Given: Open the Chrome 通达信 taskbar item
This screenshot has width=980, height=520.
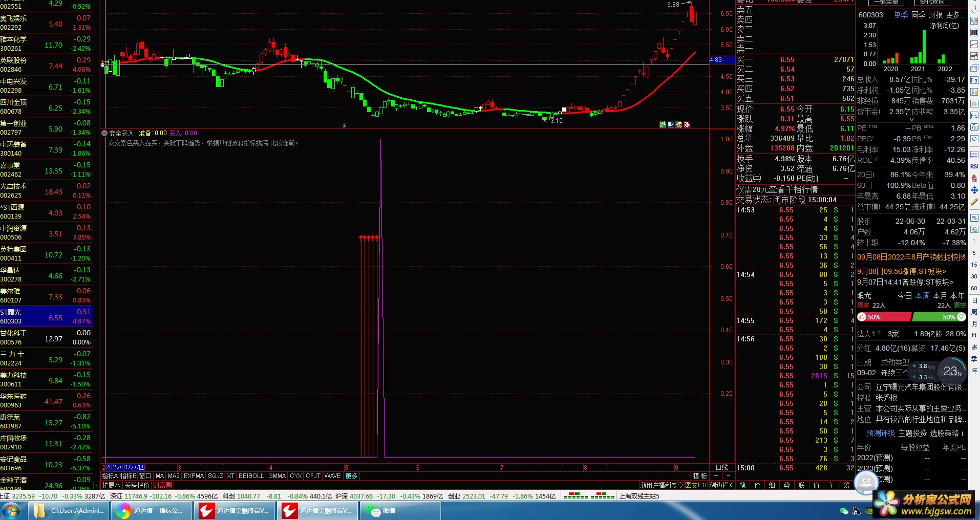Looking at the screenshot, I should pos(152,511).
